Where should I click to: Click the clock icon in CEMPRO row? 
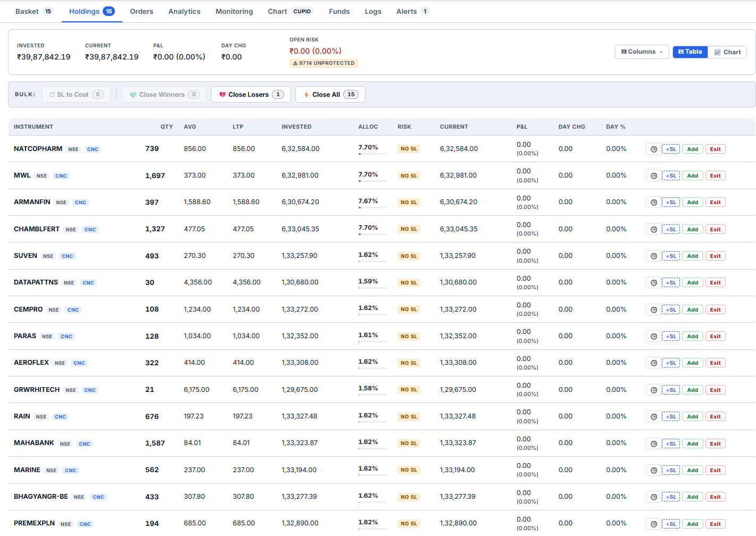pos(653,310)
